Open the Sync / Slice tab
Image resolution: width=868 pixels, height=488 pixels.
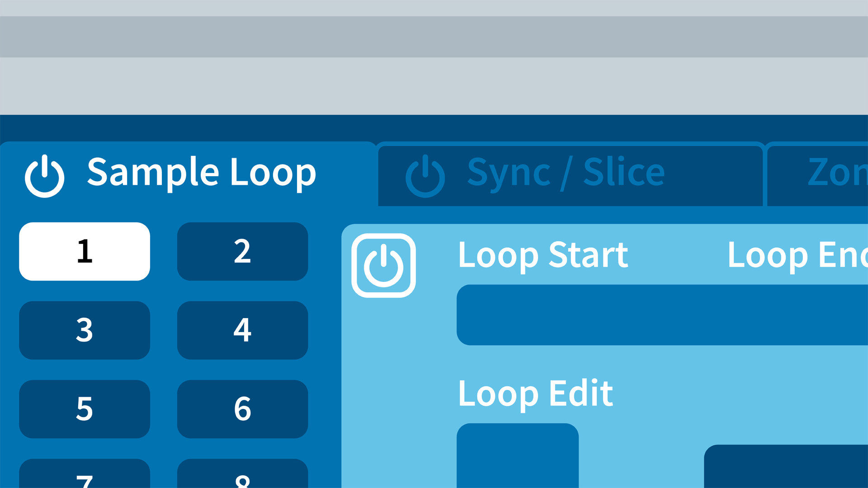click(565, 172)
